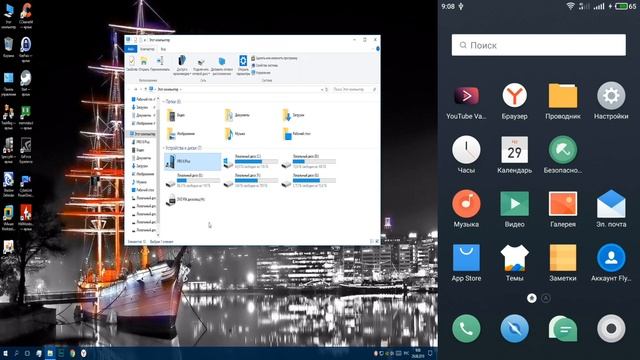The height and width of the screenshot is (360, 640).
Task: Click the address bar refresh button
Action: coord(327,89)
